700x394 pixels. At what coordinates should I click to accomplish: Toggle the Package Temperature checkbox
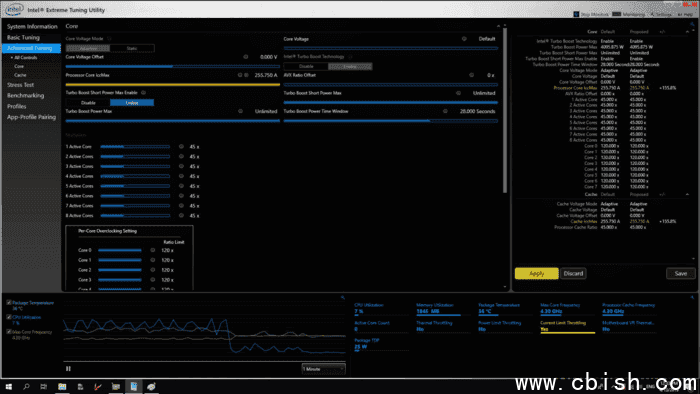[9, 303]
